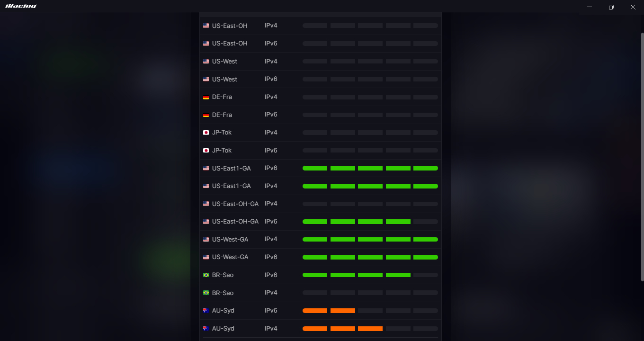
Task: Click the Brazilian flag on BR-Sao IPv6 row
Action: 206,275
